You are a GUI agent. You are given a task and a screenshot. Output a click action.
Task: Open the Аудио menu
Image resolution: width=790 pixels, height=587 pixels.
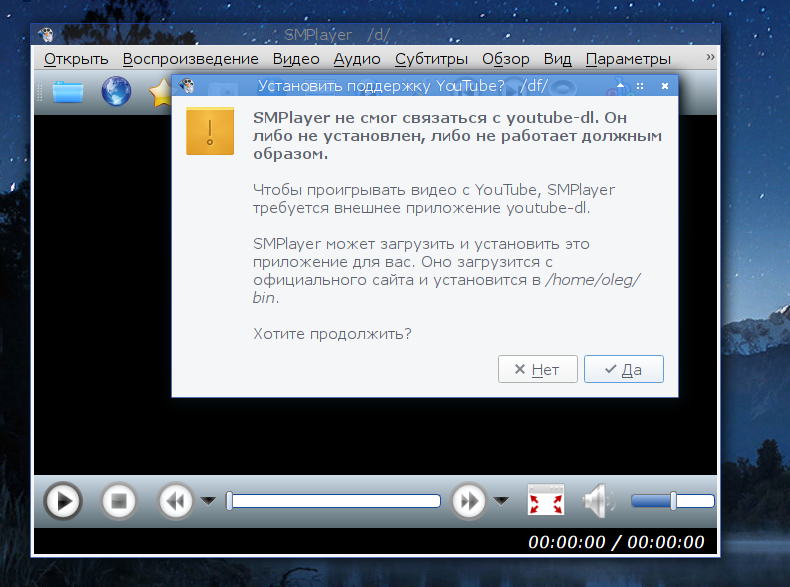(357, 59)
